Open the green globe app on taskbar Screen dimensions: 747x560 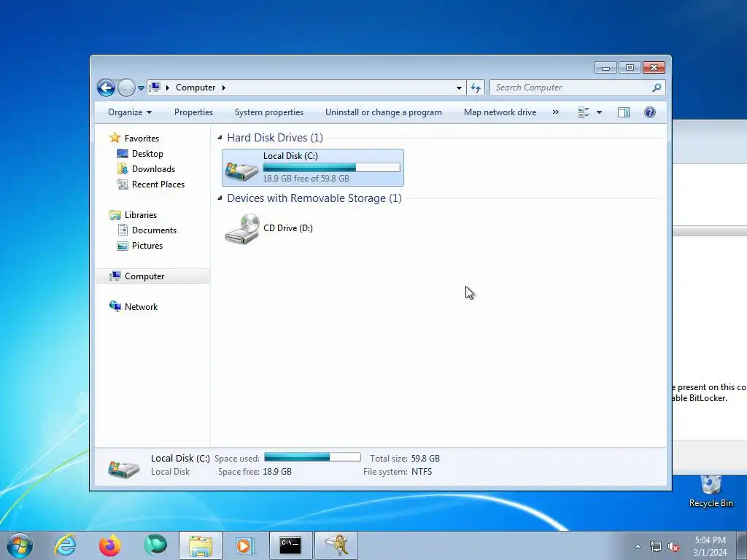[x=155, y=545]
